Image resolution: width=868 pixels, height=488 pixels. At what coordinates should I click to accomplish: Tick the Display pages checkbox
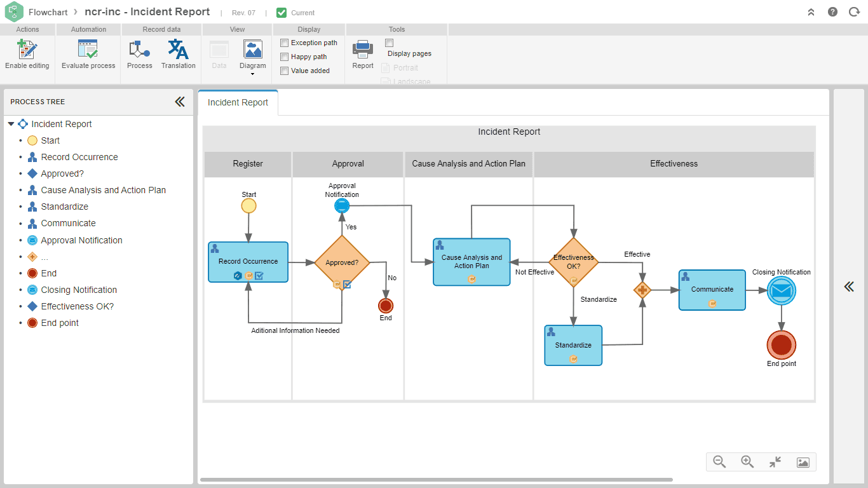click(x=390, y=43)
